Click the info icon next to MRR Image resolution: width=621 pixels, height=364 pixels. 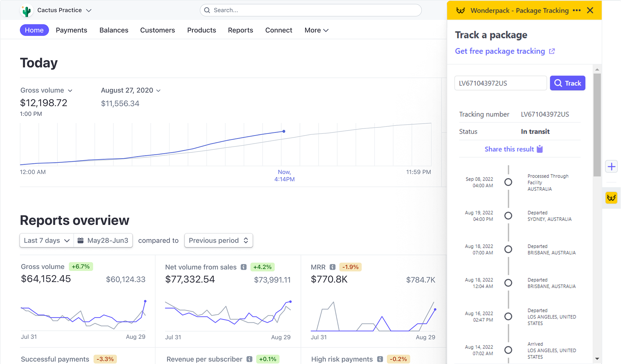click(x=332, y=267)
